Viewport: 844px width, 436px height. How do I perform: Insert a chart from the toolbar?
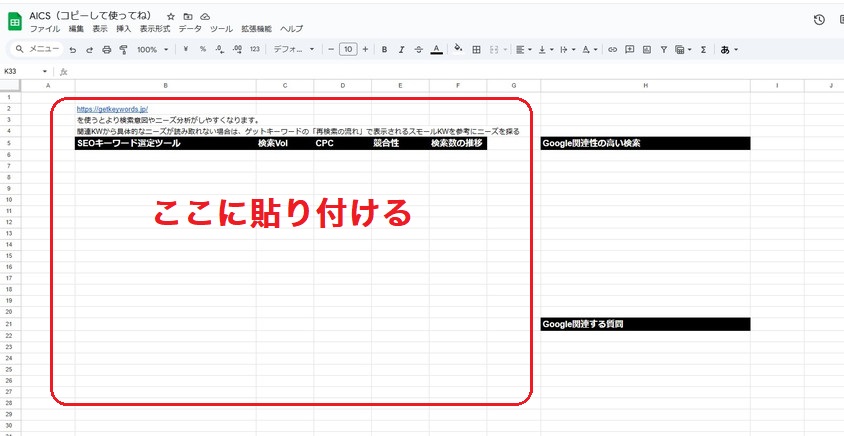[647, 49]
